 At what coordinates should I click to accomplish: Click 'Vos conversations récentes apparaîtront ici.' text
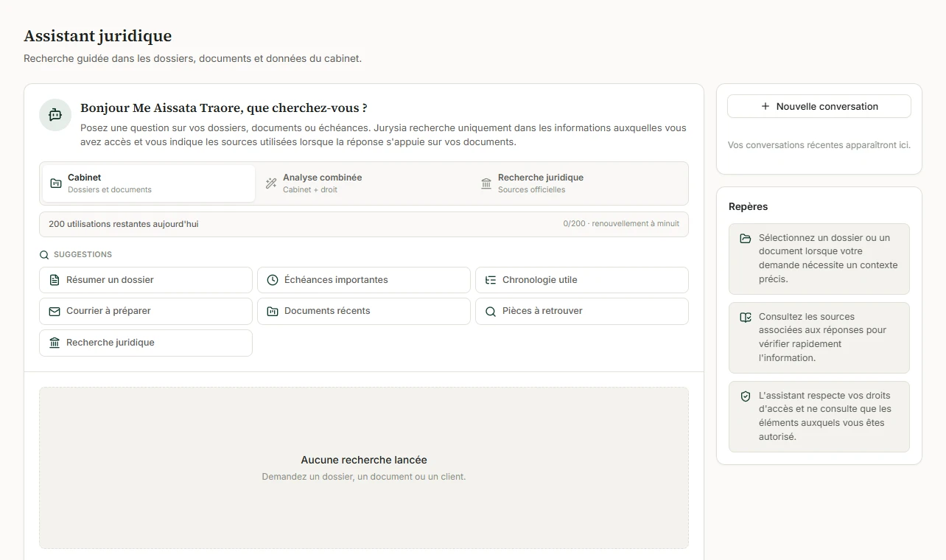(819, 145)
